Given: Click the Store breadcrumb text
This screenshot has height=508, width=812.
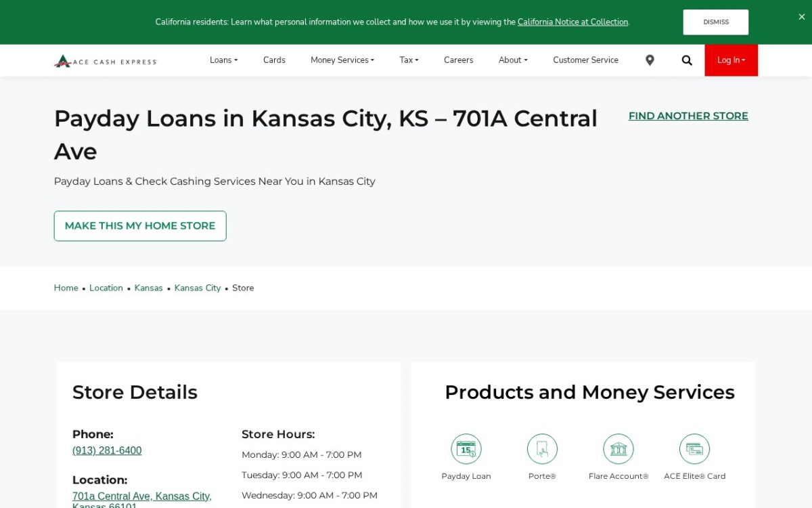Looking at the screenshot, I should click(x=243, y=288).
